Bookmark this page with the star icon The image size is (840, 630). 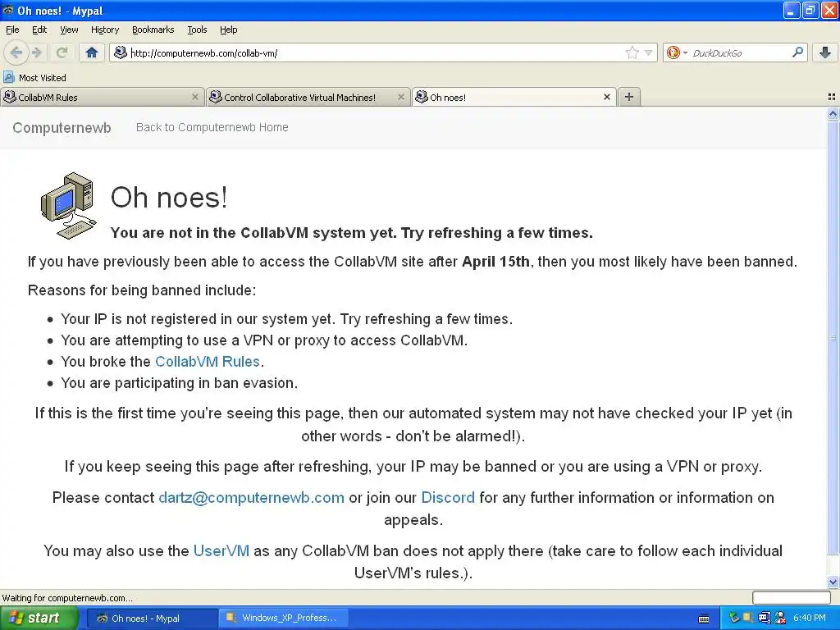point(632,52)
